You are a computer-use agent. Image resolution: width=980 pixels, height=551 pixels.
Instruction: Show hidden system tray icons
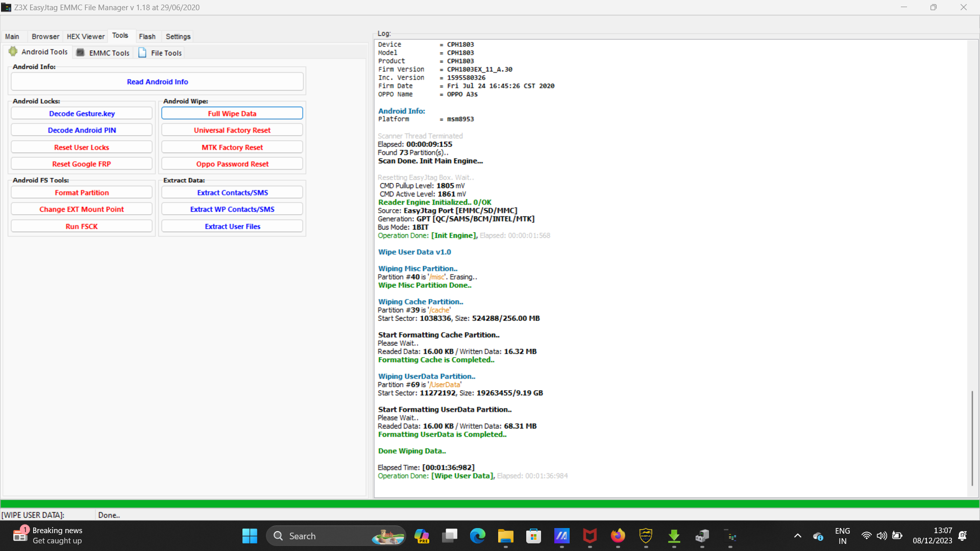[798, 536]
